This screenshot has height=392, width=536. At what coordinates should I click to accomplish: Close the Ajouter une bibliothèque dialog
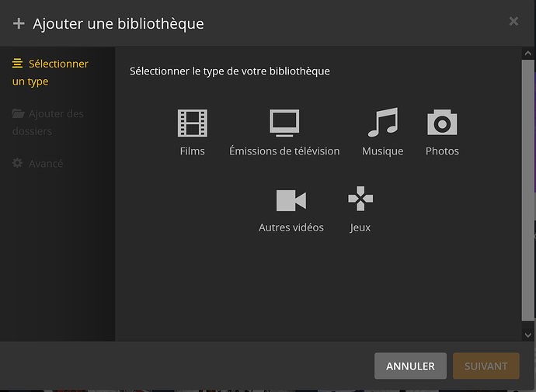click(513, 21)
